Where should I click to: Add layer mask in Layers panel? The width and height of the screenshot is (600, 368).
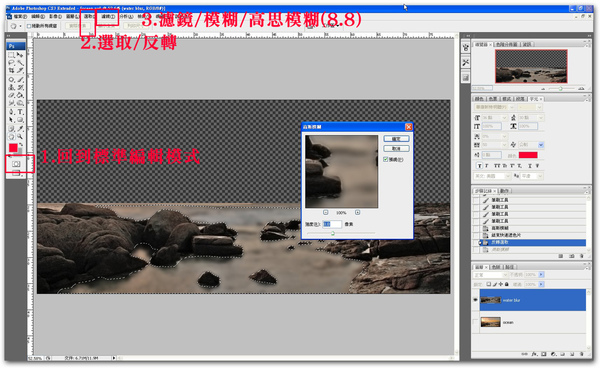[x=544, y=354]
